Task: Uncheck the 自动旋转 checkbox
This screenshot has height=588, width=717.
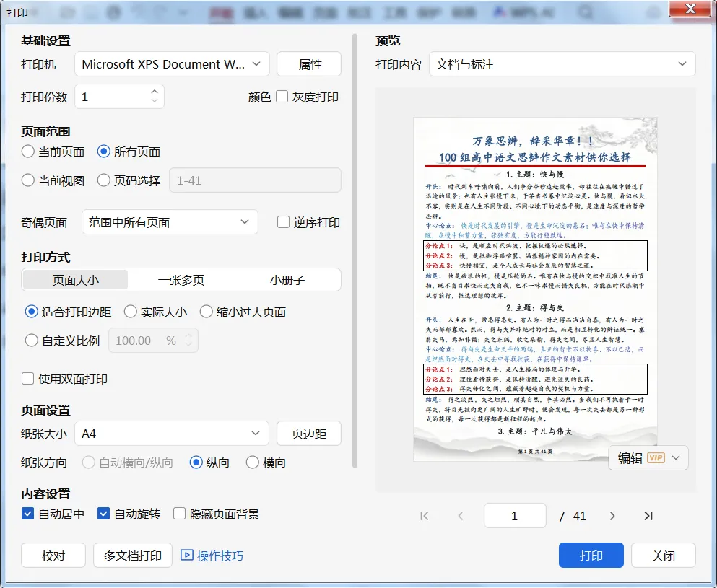Action: pos(103,514)
